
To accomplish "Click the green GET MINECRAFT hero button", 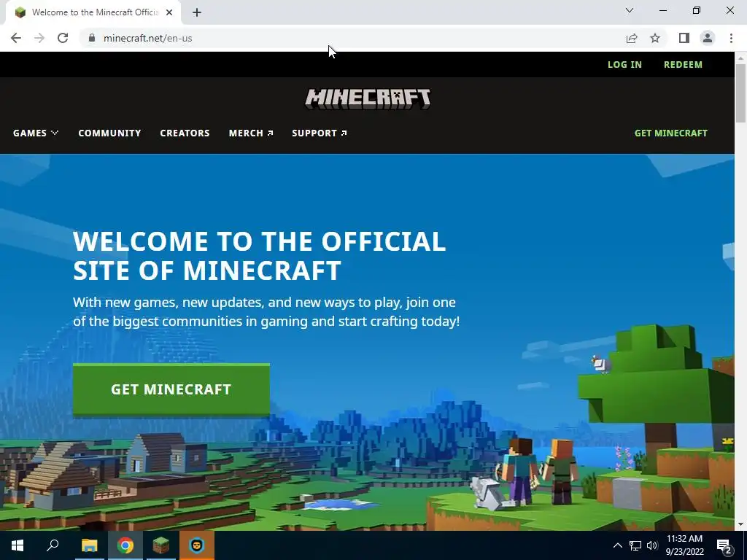I will pos(171,389).
